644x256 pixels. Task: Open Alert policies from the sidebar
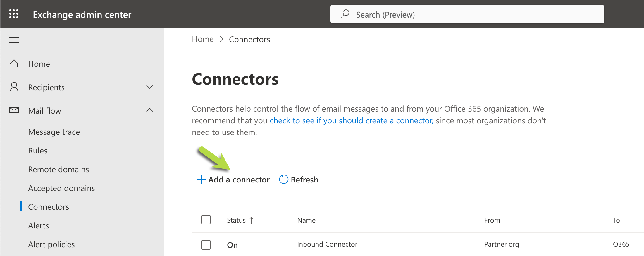[x=51, y=244]
